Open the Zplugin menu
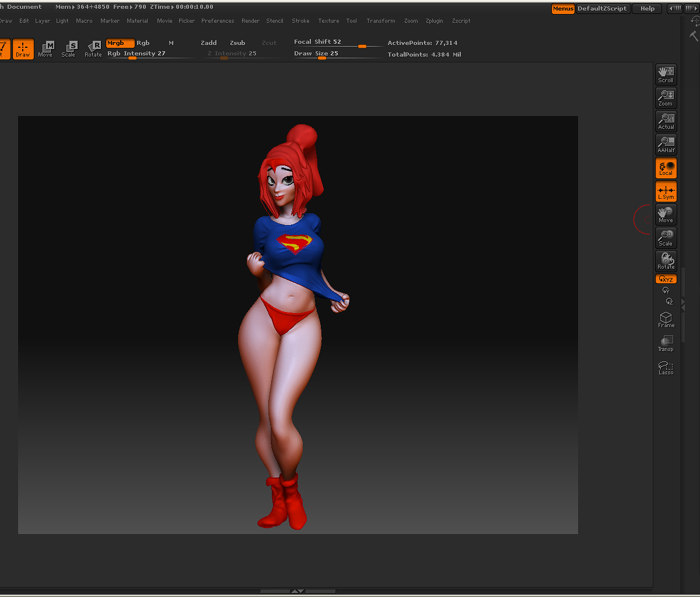 pyautogui.click(x=435, y=21)
